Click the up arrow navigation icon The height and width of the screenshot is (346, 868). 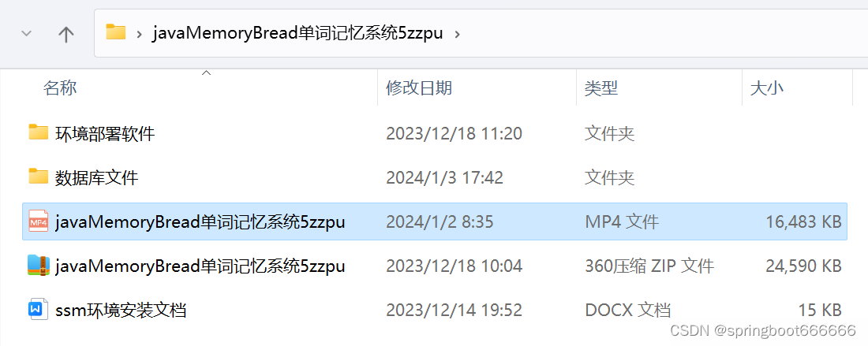point(66,34)
